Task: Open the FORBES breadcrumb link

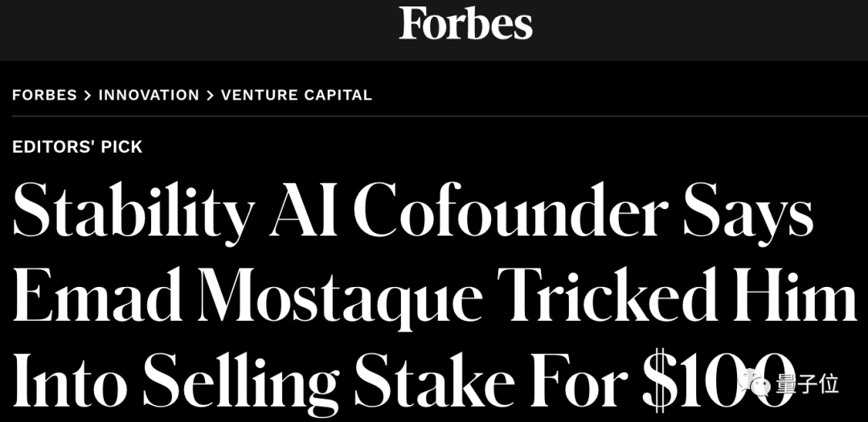Action: pyautogui.click(x=44, y=95)
